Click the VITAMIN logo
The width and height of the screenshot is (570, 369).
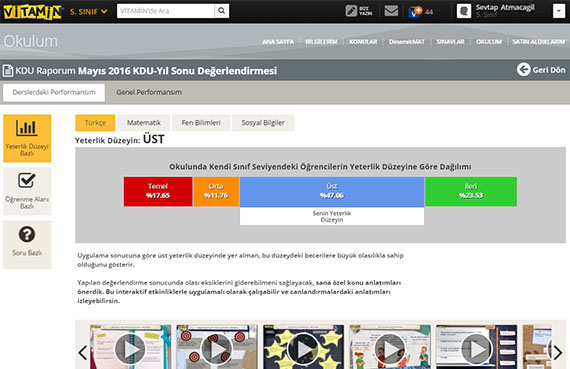32,12
